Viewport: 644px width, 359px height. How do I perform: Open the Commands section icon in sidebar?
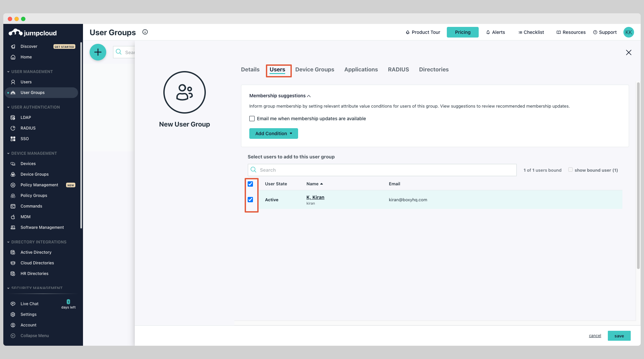pos(13,206)
